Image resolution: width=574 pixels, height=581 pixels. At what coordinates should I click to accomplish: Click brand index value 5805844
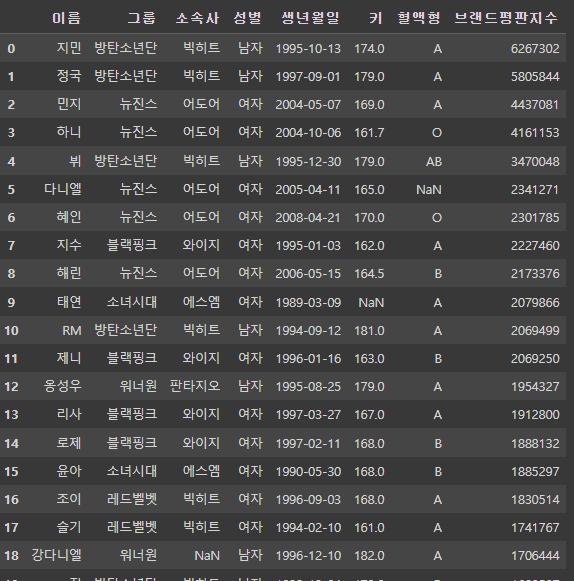[x=535, y=77]
